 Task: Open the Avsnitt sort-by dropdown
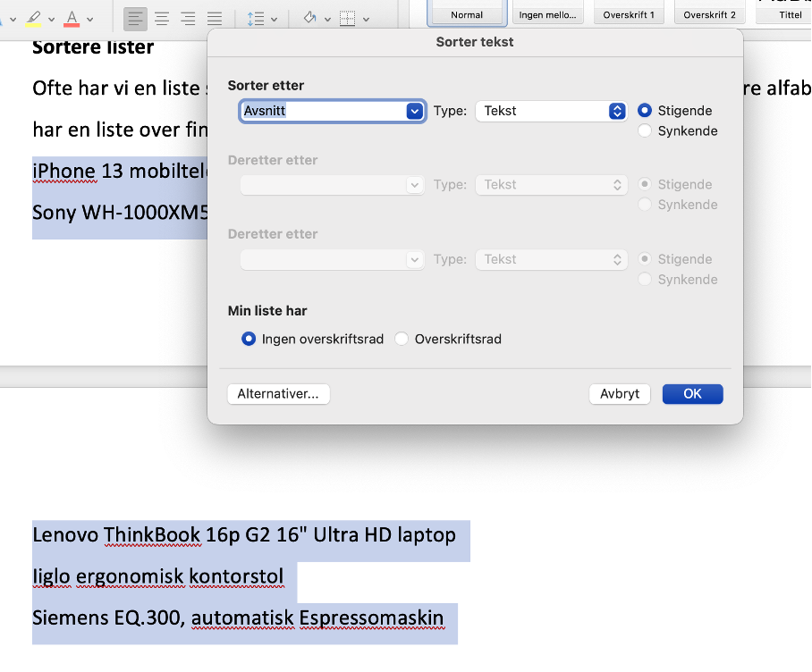click(x=332, y=111)
